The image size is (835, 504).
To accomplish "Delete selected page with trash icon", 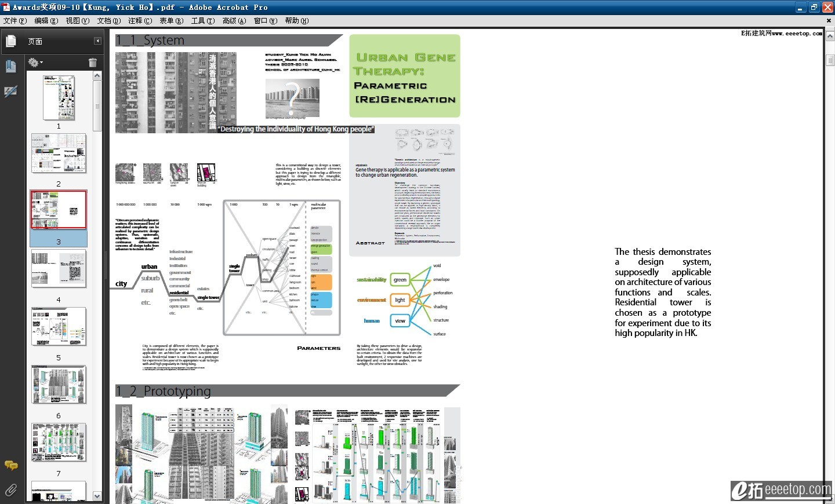I will click(93, 63).
